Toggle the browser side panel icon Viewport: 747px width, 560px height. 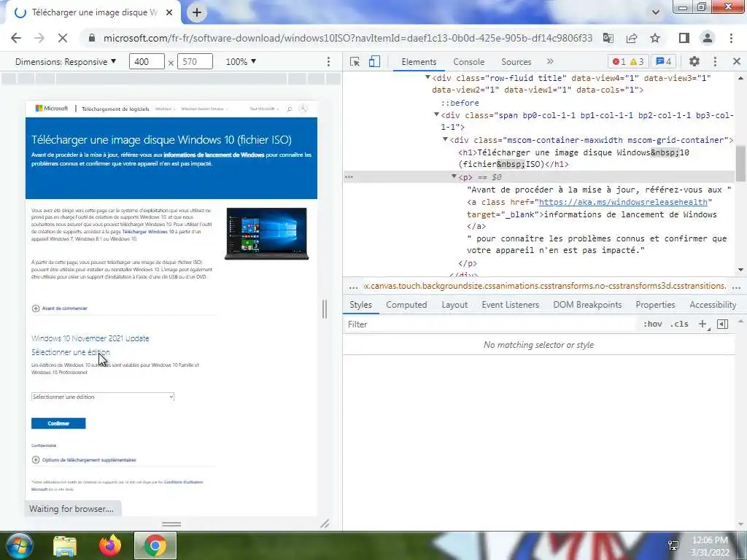coord(684,38)
